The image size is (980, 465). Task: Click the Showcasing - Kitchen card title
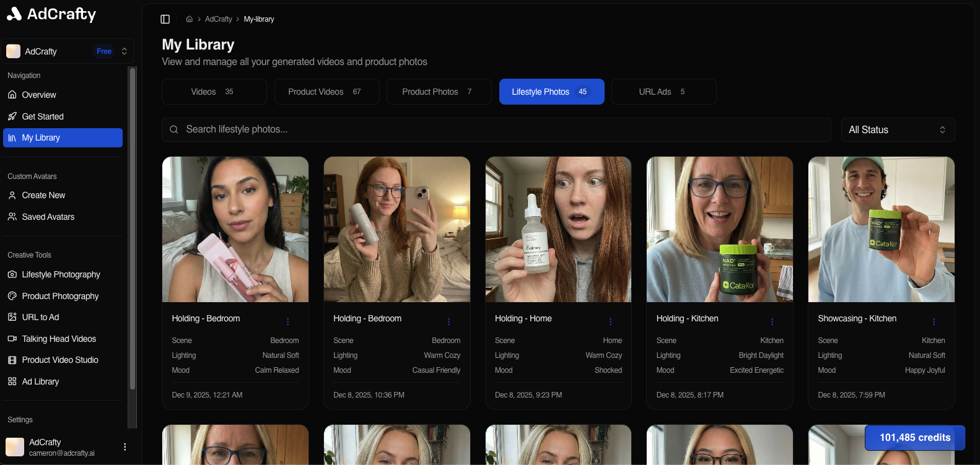click(x=857, y=318)
